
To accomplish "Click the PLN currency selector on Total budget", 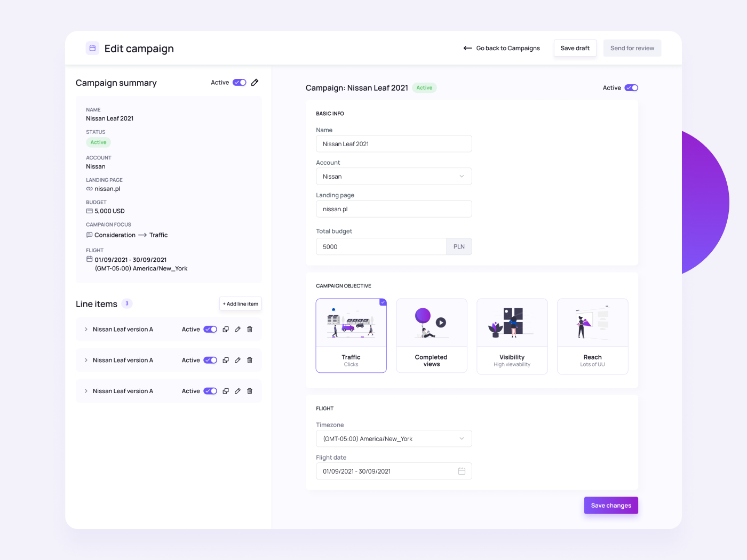I will coord(459,246).
